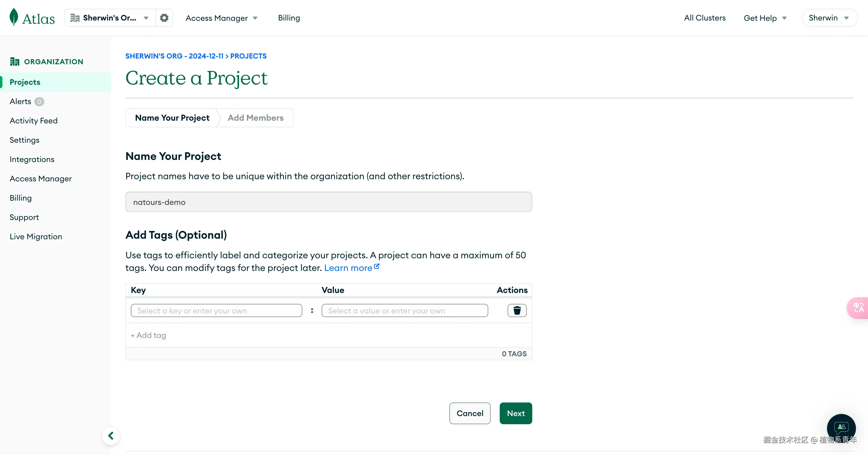This screenshot has width=868, height=455.
Task: Click the Add tag link
Action: pos(148,335)
